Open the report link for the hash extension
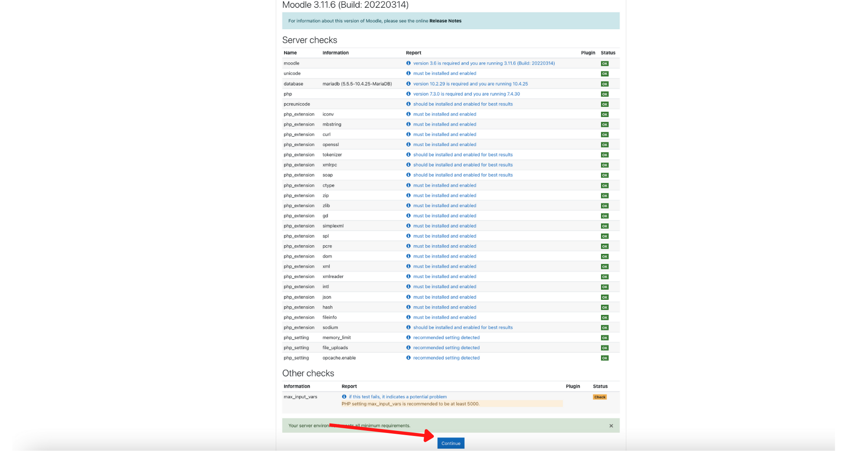 pos(445,307)
